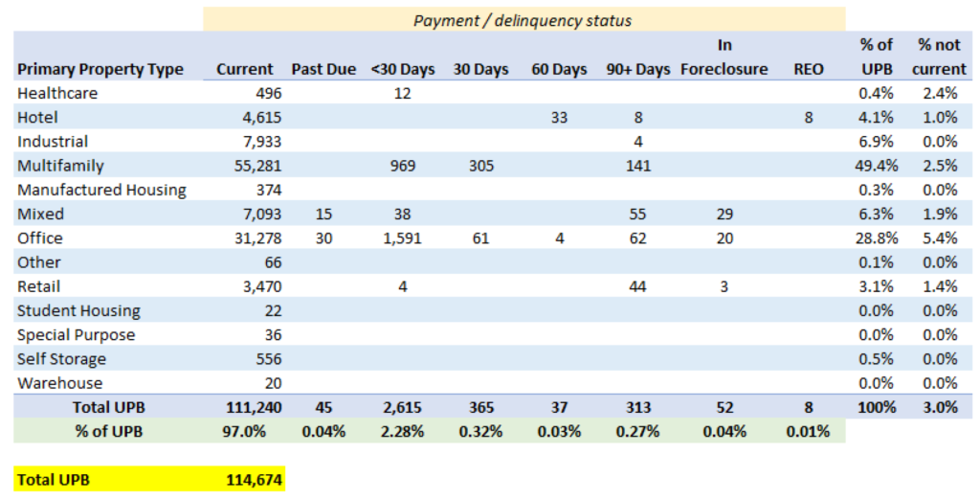Click the 'Current' column header
This screenshot has width=980, height=499.
(245, 69)
